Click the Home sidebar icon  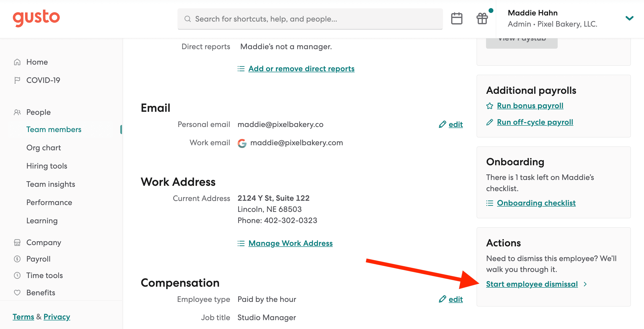point(17,62)
